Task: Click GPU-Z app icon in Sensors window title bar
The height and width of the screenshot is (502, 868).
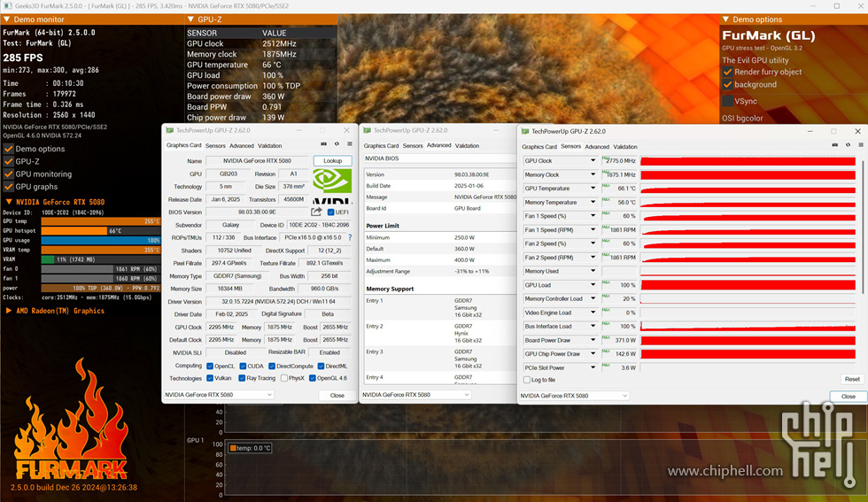Action: 524,131
